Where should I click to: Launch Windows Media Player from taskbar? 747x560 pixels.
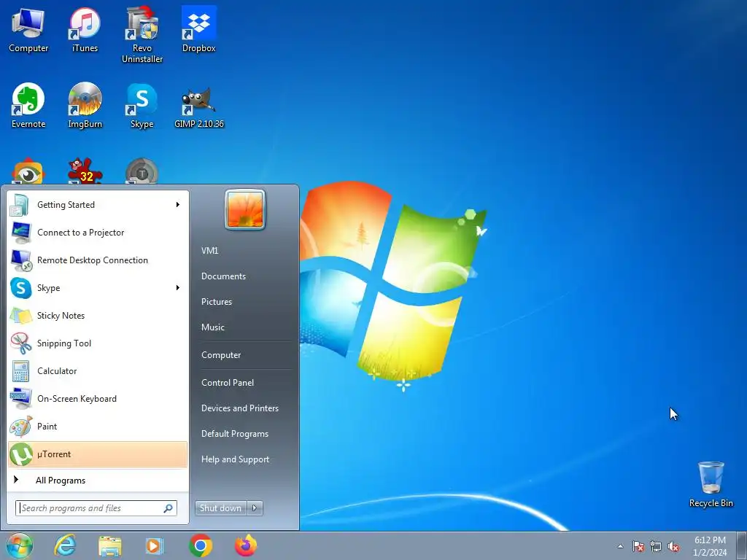coord(155,545)
